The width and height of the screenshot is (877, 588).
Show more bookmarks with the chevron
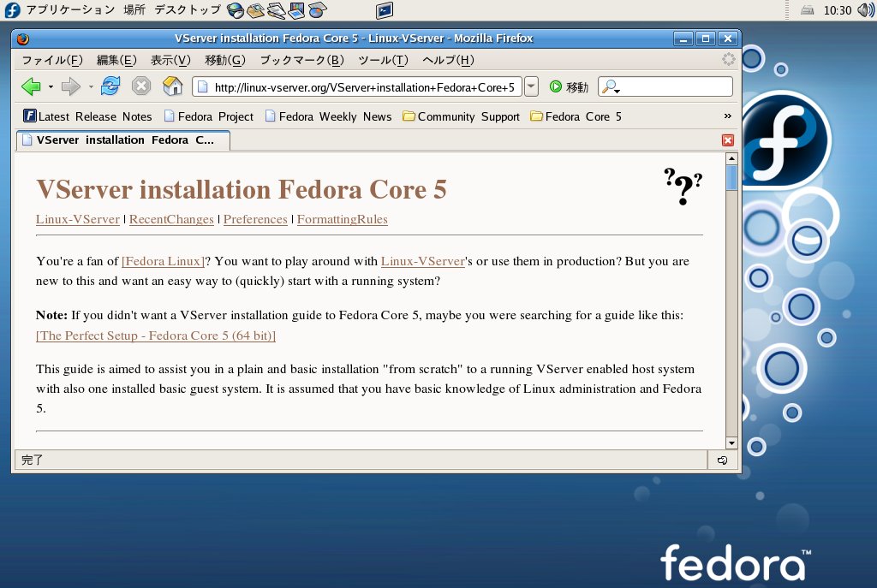pos(728,116)
